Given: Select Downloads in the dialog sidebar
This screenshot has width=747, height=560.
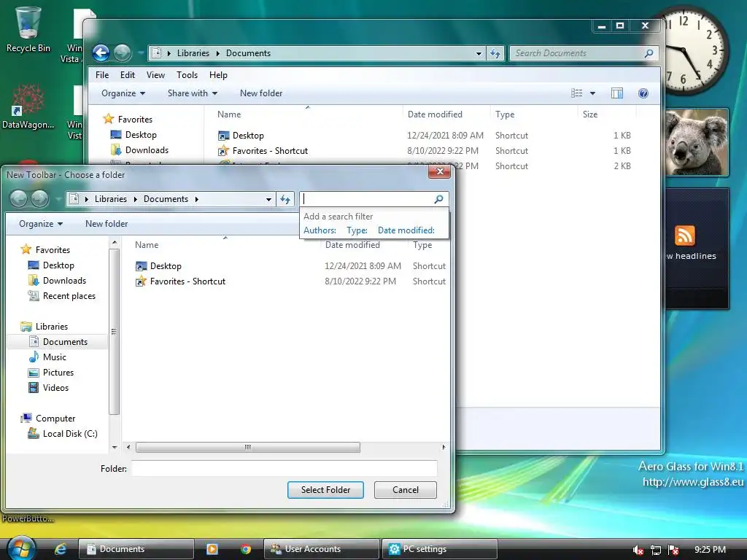Looking at the screenshot, I should click(x=64, y=281).
